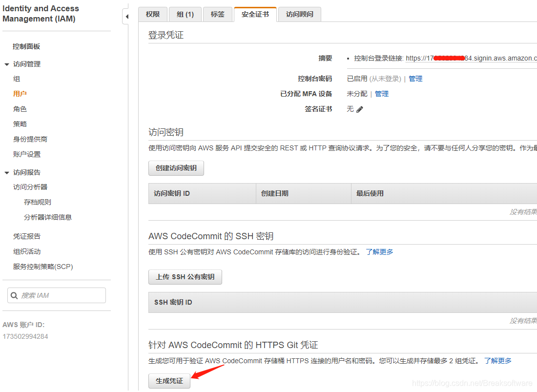
Task: Click the search magnifier icon in 搜索 IAM box
Action: pos(14,295)
